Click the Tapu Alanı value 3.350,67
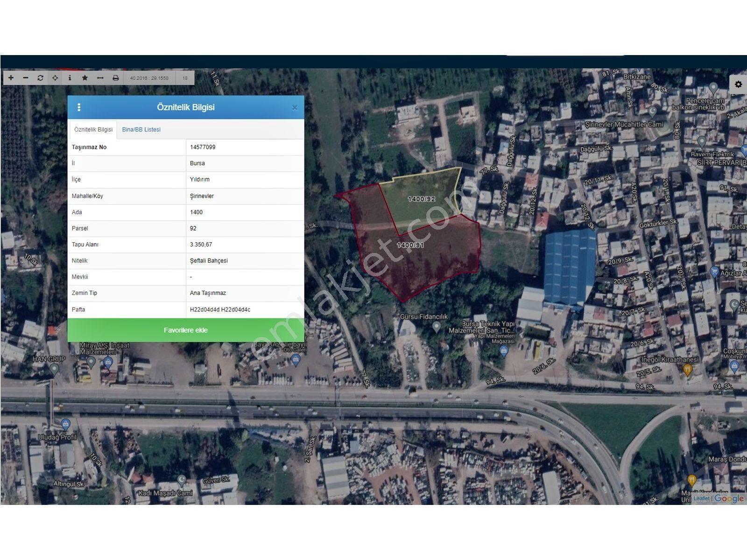Viewport: 747px width, 560px height. click(201, 245)
